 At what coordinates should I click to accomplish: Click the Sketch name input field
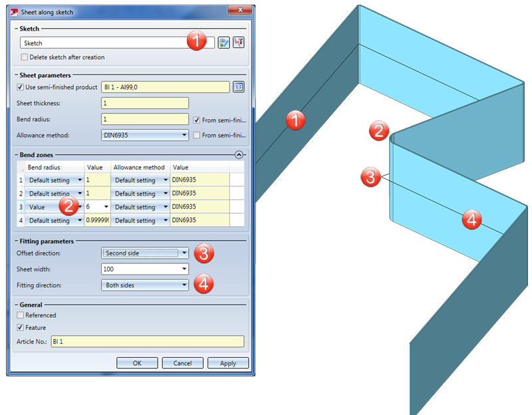(x=117, y=43)
